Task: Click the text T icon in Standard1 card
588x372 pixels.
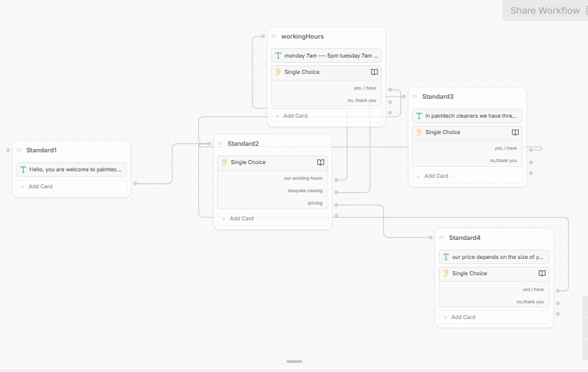Action: pos(24,169)
